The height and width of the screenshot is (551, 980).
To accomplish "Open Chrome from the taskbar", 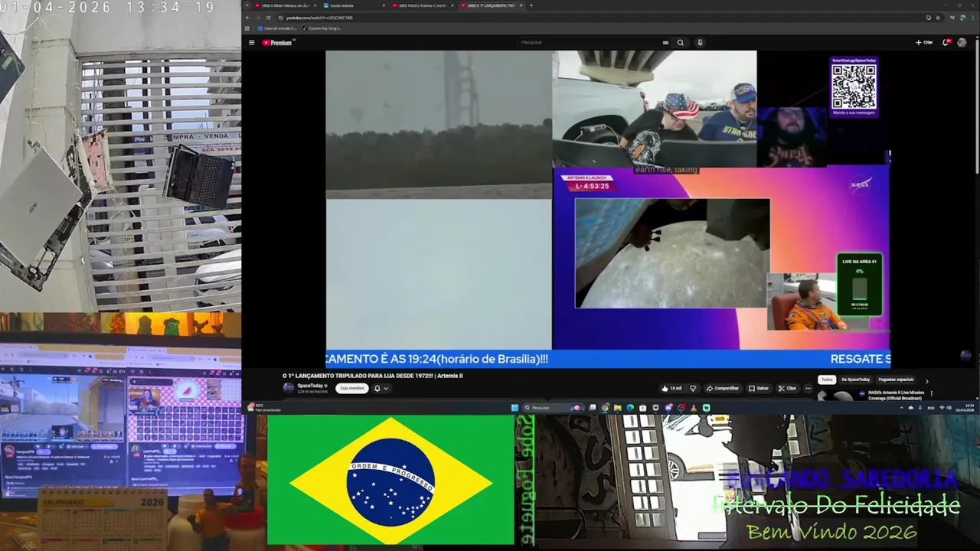I will click(x=605, y=408).
